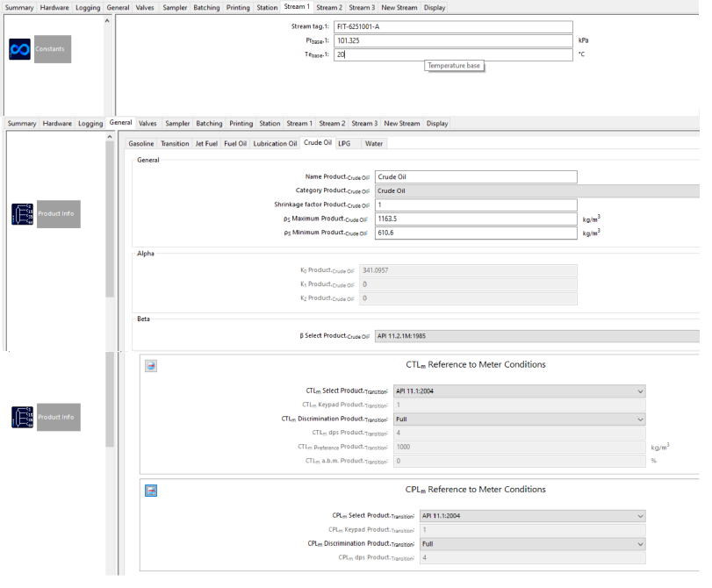Image resolution: width=712 pixels, height=588 pixels.
Task: Open Display tab in the Stream 1 view
Action: (x=435, y=8)
